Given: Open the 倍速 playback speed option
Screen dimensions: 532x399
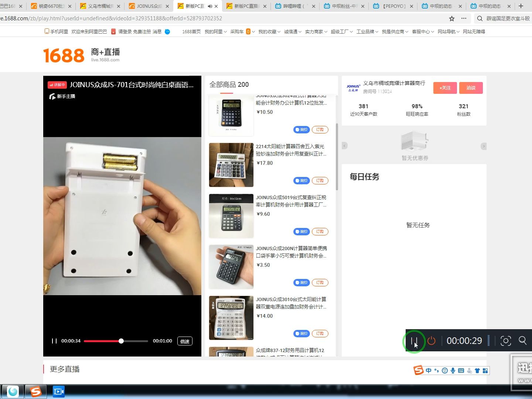Looking at the screenshot, I should (185, 341).
